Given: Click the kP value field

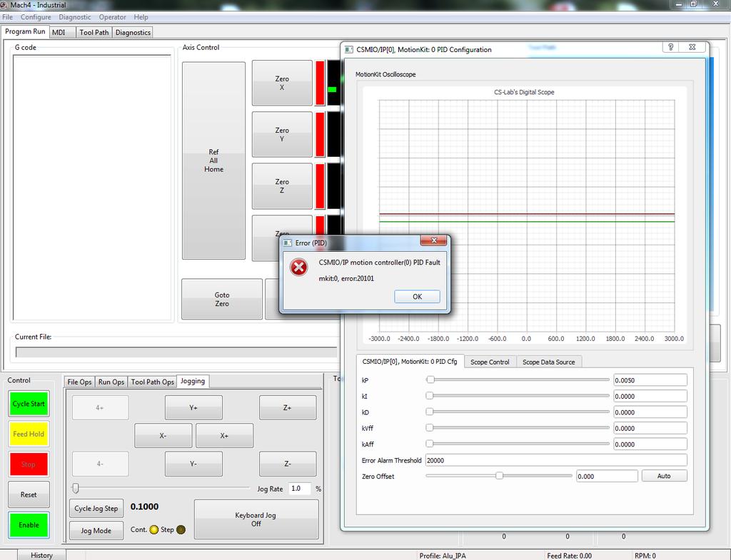Looking at the screenshot, I should click(650, 380).
